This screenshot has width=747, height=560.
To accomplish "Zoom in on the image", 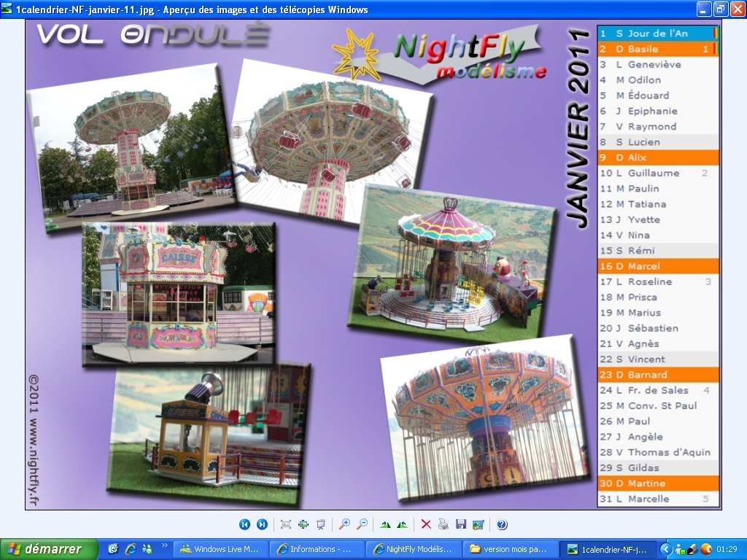I will tap(344, 524).
